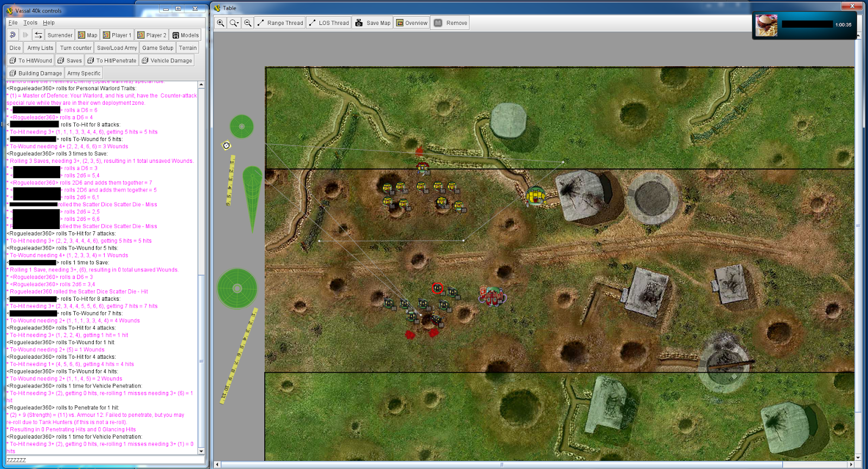This screenshot has width=868, height=469.
Task: Select the green teardrop flamer template
Action: pyautogui.click(x=252, y=198)
